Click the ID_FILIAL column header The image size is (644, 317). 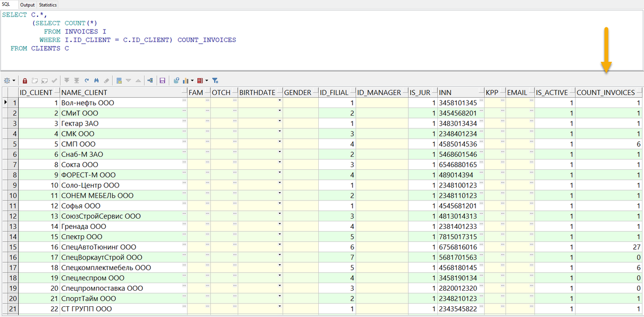pyautogui.click(x=337, y=92)
